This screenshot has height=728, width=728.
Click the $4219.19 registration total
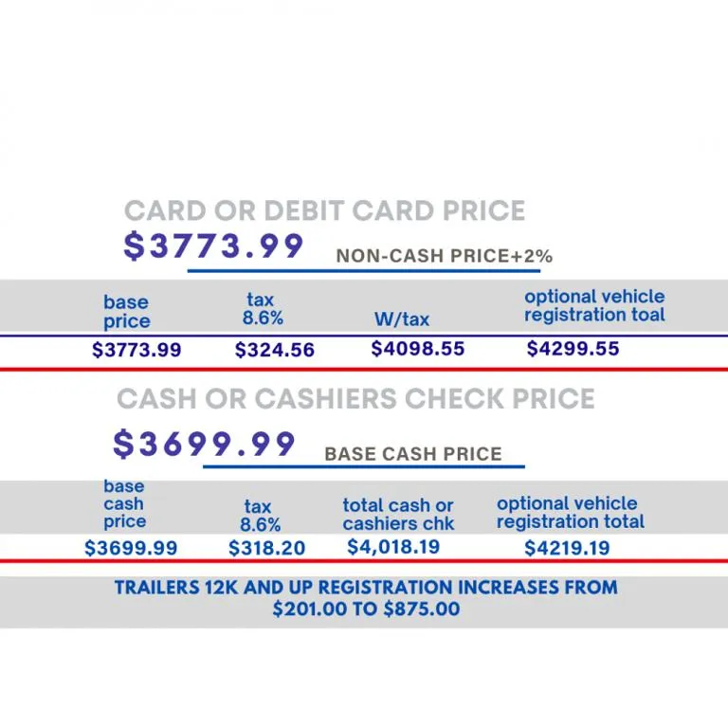[567, 548]
